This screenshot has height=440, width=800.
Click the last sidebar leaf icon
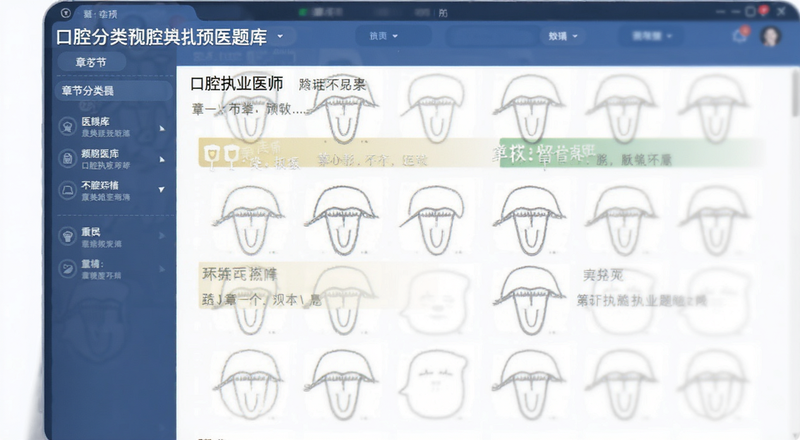[x=67, y=269]
